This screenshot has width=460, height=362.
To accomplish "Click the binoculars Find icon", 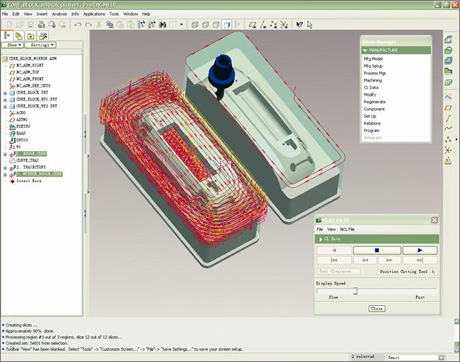I will tap(162, 25).
